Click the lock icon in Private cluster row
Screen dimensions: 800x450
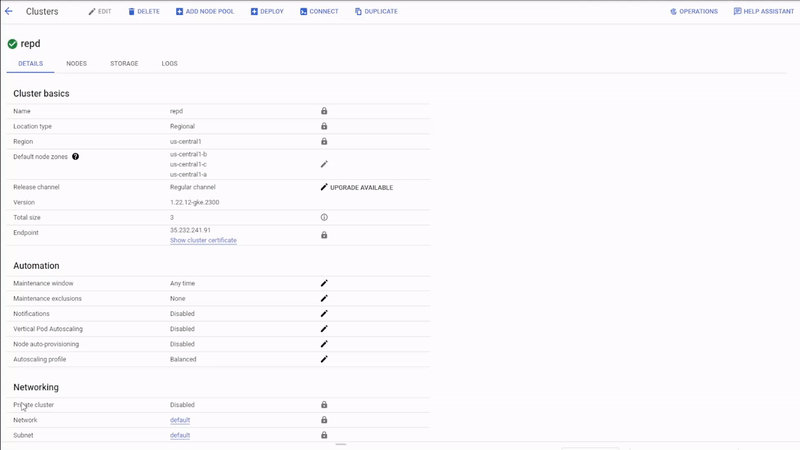pyautogui.click(x=324, y=405)
